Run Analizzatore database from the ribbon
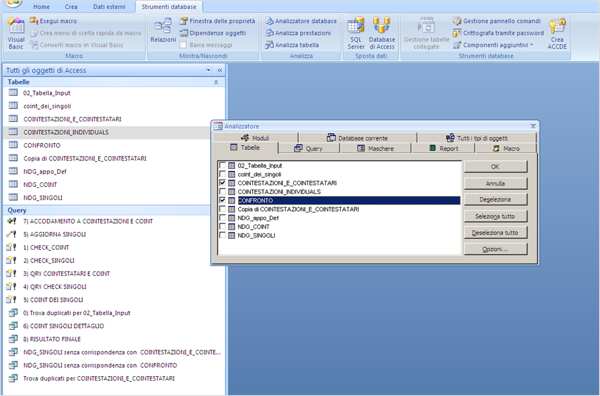 coord(302,21)
